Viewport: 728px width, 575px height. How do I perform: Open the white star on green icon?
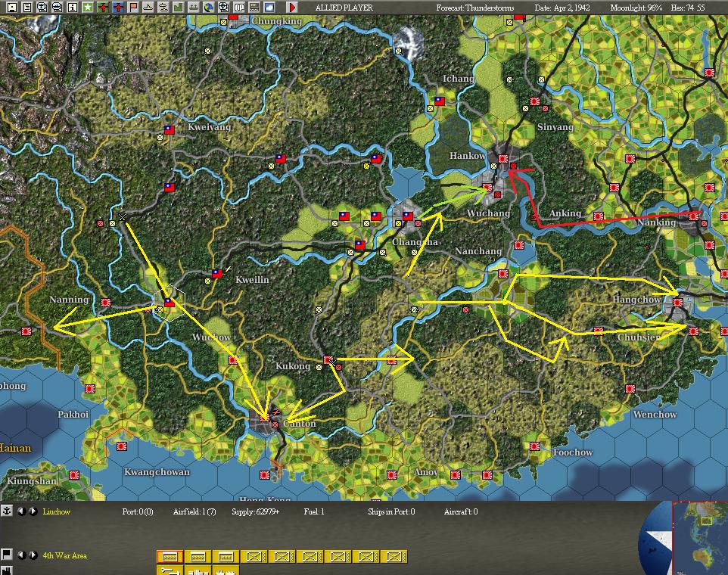point(87,7)
